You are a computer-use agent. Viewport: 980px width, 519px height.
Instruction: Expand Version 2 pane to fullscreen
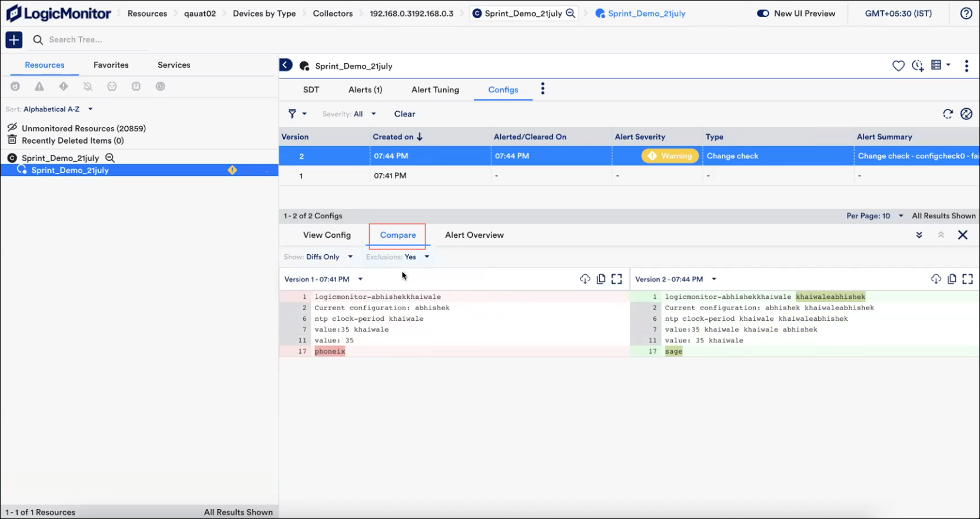968,279
